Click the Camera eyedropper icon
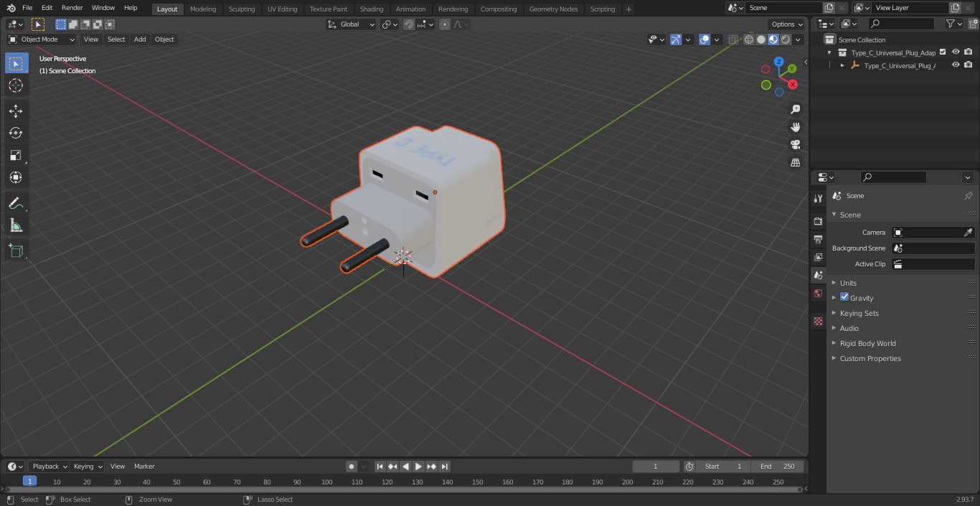This screenshot has width=980, height=506. (x=968, y=233)
